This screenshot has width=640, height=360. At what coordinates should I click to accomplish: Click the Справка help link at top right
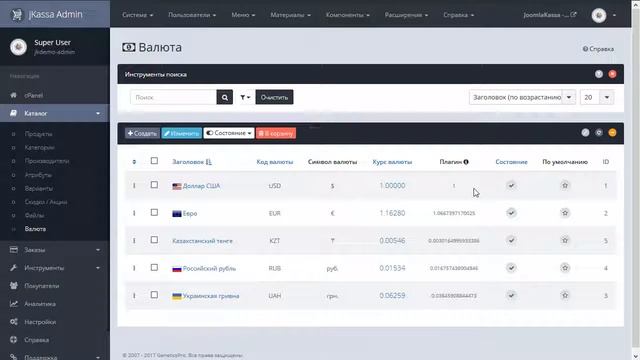(x=598, y=49)
